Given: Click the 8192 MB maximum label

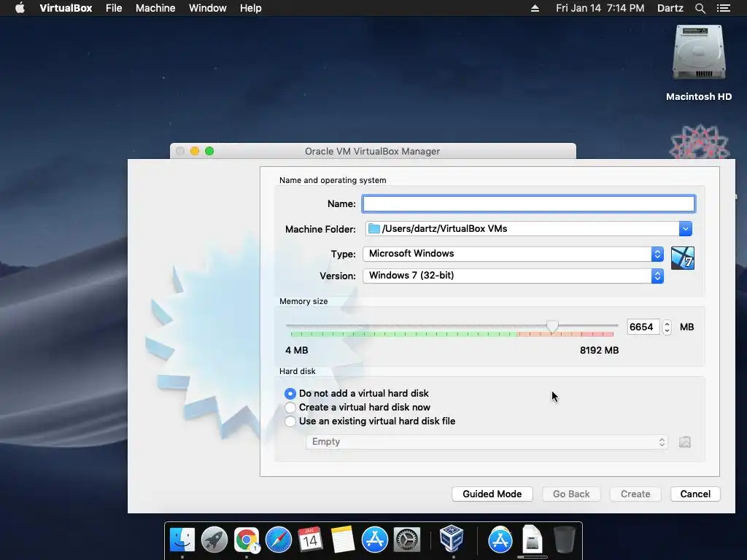Looking at the screenshot, I should coord(599,351).
